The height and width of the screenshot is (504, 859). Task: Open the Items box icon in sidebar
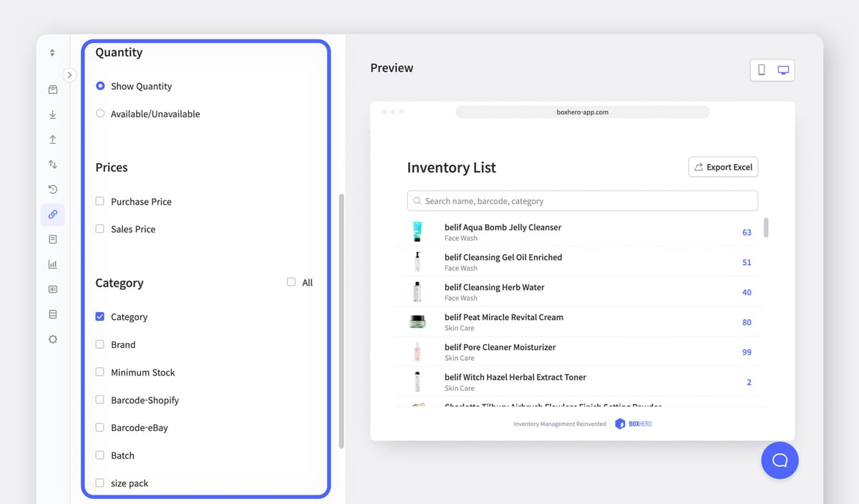pos(52,89)
